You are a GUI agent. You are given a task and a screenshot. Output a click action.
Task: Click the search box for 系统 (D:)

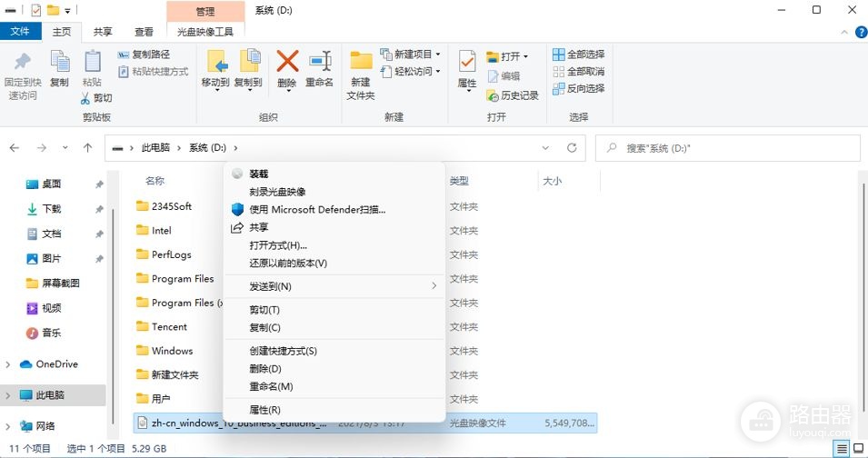(727, 148)
